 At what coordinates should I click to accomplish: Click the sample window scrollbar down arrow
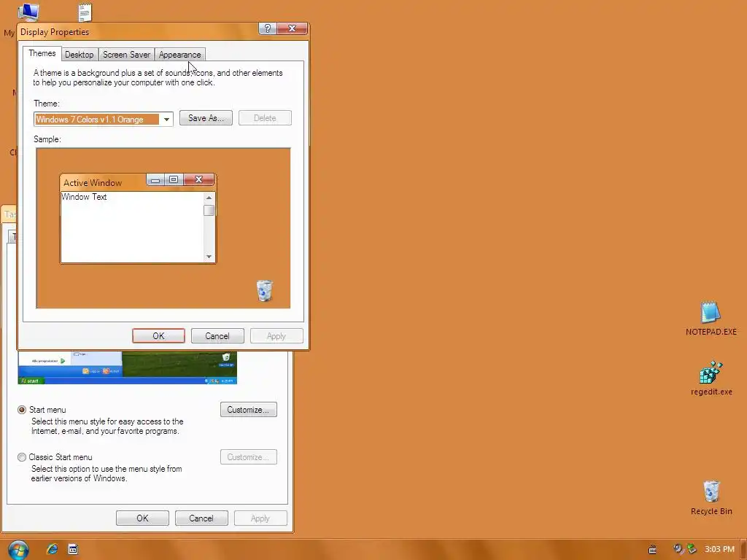pos(209,257)
